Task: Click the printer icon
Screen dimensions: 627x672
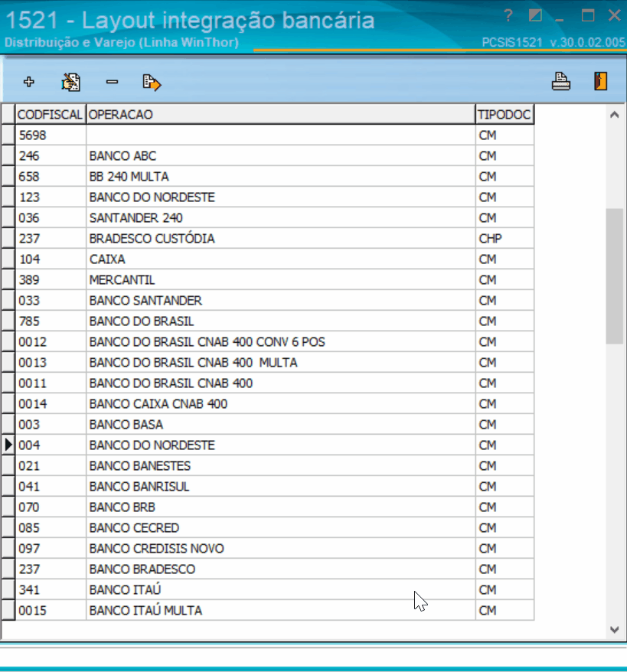Action: (560, 81)
